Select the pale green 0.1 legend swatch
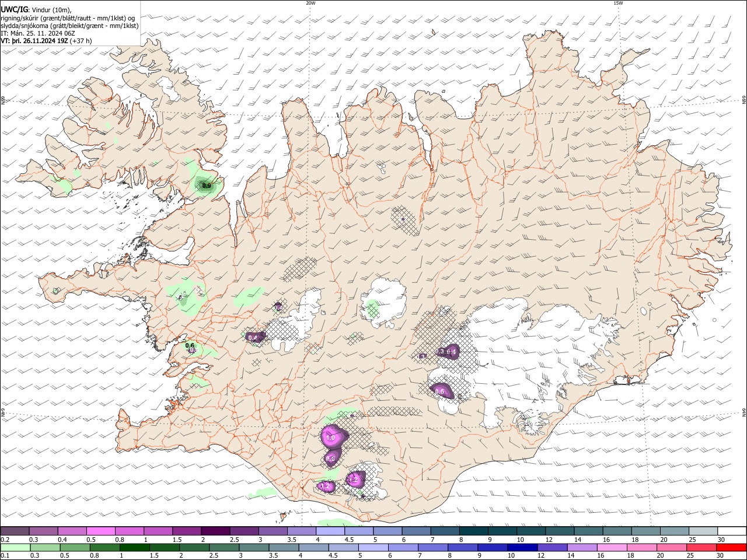Screen dimensions: 747x560 [x=15, y=547]
